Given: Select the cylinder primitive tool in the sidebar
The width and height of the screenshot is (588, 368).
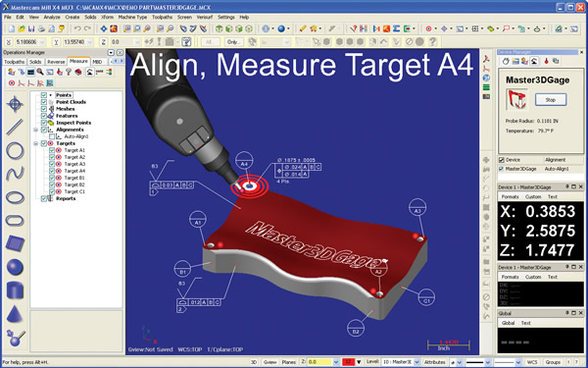Looking at the screenshot, I should (15, 290).
